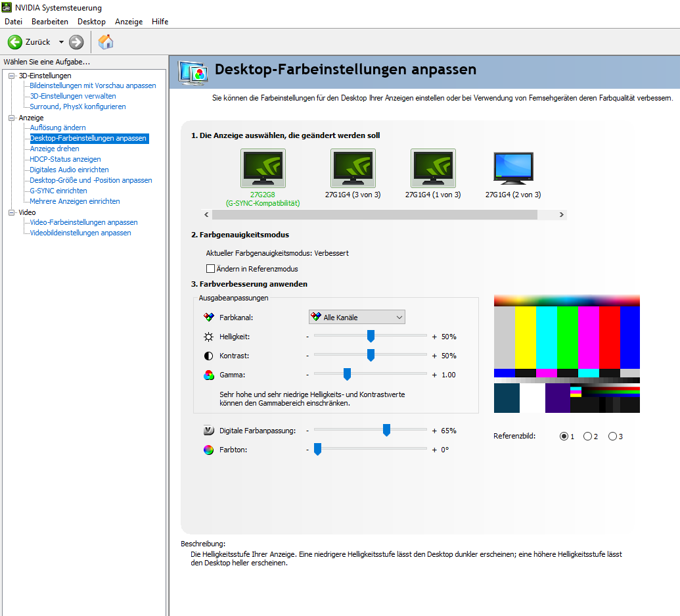Click the Digitale Farbanpassung icon
The image size is (680, 616).
click(x=208, y=431)
